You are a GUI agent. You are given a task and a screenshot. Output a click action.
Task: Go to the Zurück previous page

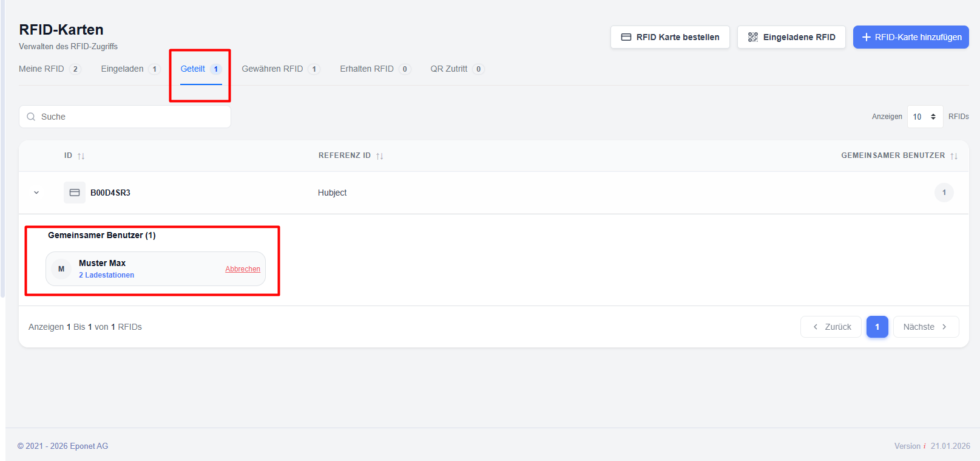point(831,327)
